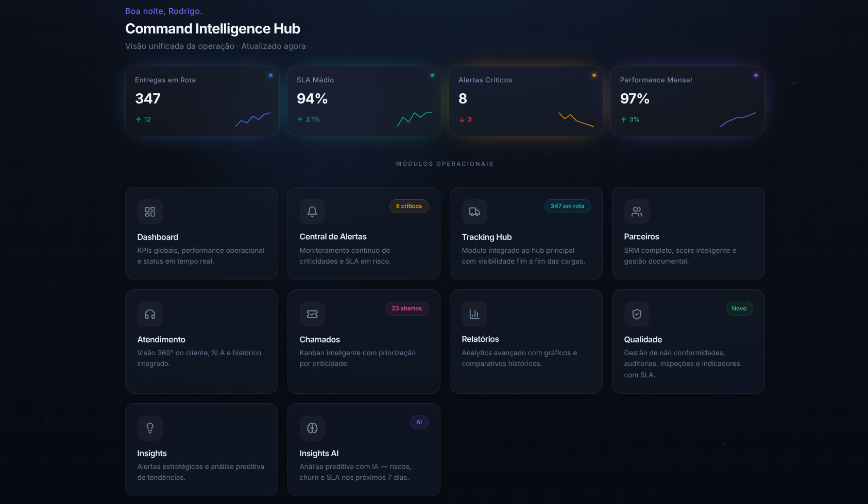Open the Relatórios module title
Image resolution: width=868 pixels, height=504 pixels.
[480, 339]
